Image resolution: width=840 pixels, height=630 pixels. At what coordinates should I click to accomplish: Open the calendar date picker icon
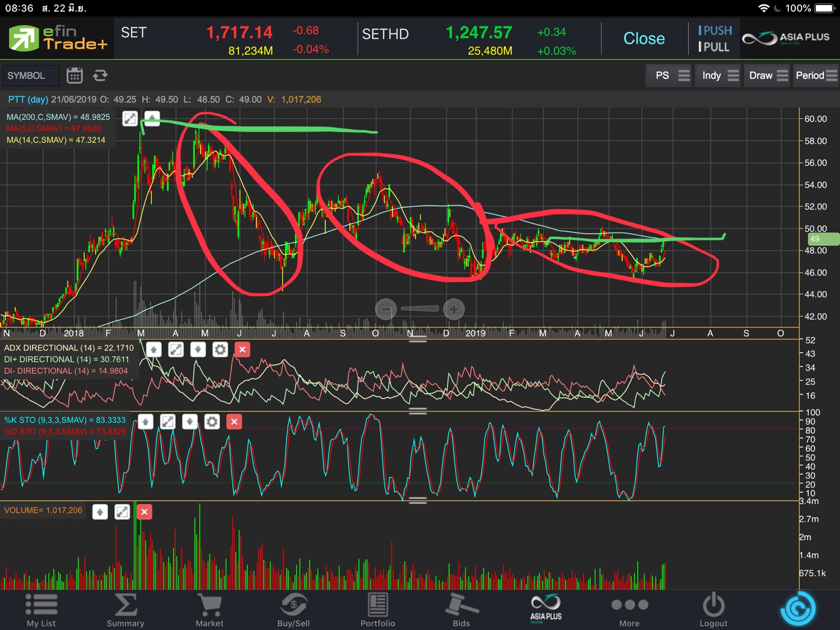pos(74,76)
